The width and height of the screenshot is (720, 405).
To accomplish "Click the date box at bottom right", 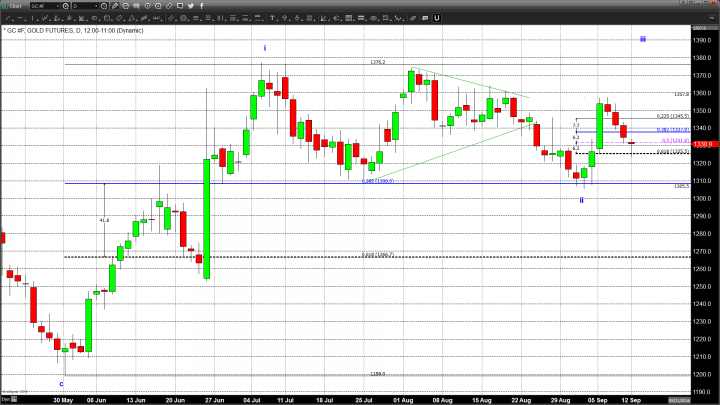I will [679, 400].
